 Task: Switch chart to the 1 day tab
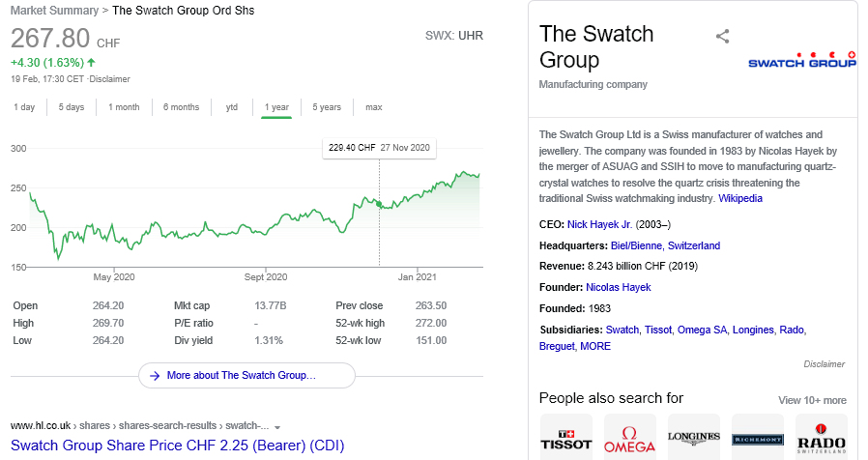pyautogui.click(x=24, y=107)
